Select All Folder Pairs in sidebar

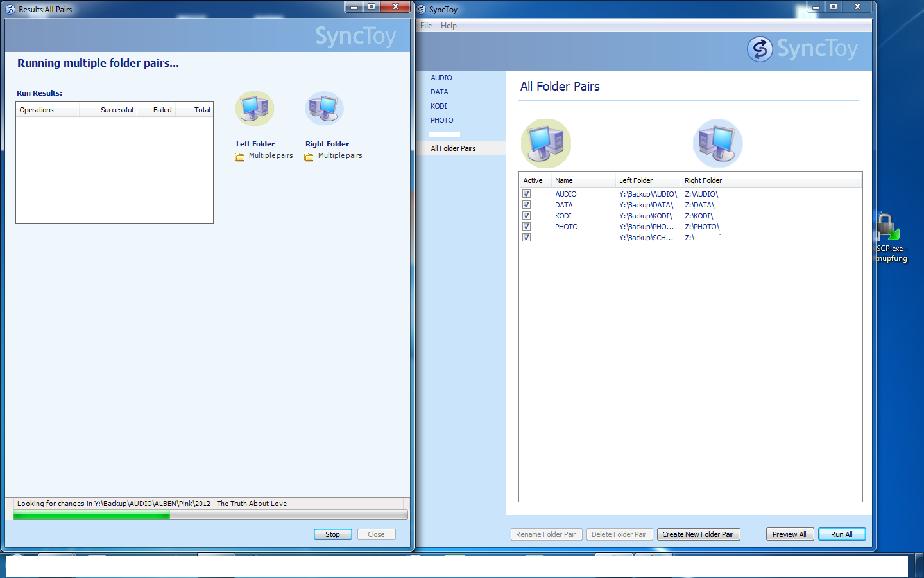(461, 148)
